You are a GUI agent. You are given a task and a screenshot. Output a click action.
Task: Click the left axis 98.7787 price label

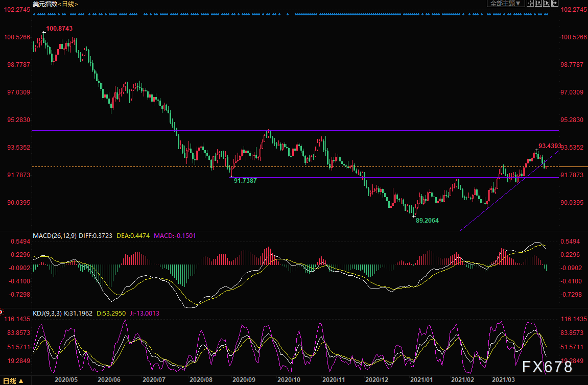click(x=19, y=65)
